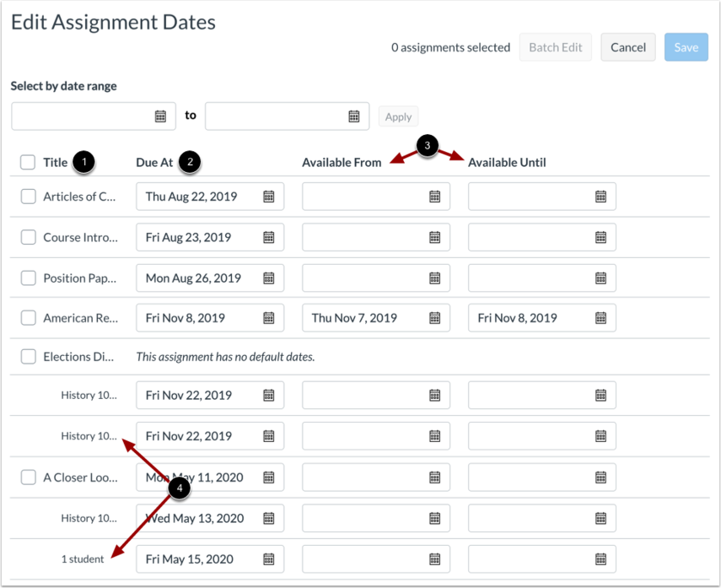Click the Cancel button
The image size is (721, 588).
(x=628, y=47)
